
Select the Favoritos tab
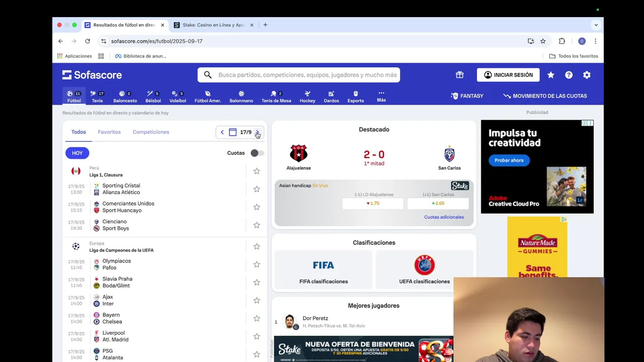point(109,132)
